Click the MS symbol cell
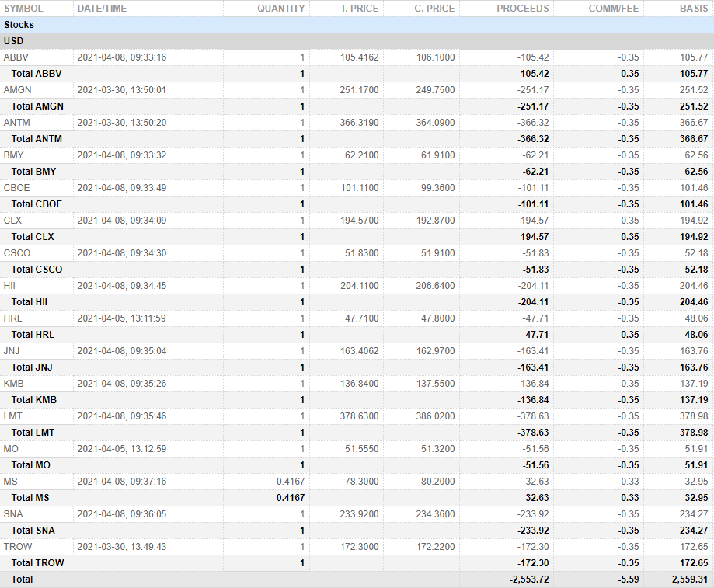 (x=10, y=482)
